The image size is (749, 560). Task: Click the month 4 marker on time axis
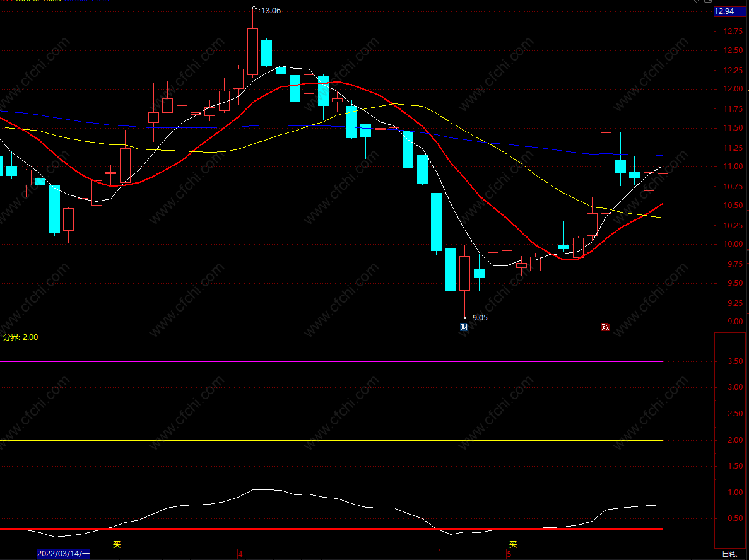click(x=240, y=554)
